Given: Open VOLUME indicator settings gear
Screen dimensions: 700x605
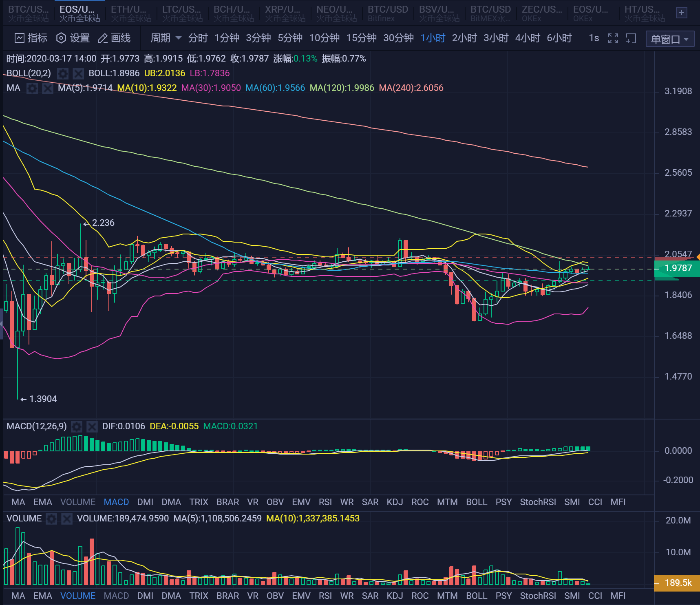Looking at the screenshot, I should coord(51,519).
